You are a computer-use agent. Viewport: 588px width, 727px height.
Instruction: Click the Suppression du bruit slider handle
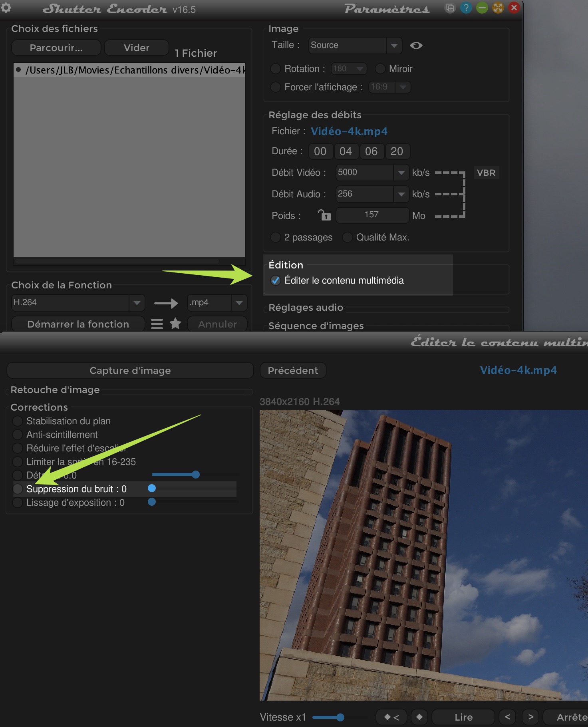pos(152,488)
